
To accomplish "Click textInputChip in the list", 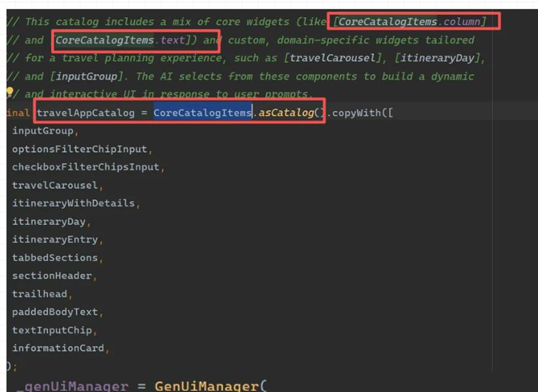I will coord(52,330).
